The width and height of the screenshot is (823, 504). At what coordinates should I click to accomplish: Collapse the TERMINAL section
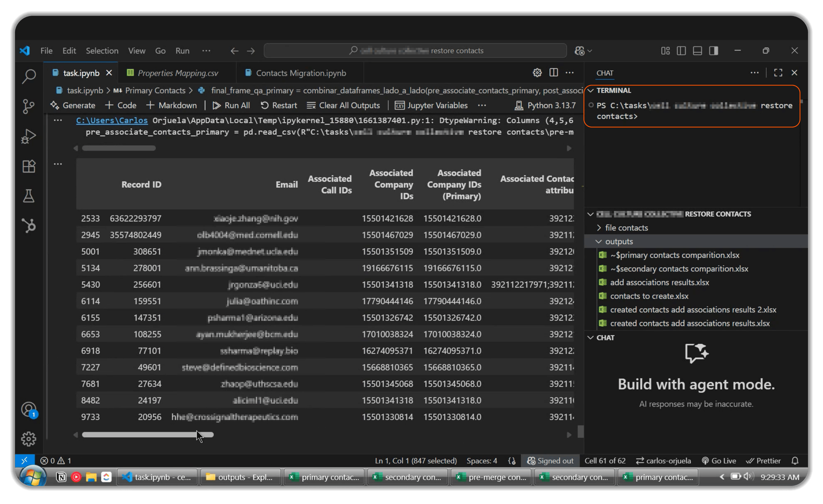(x=613, y=90)
